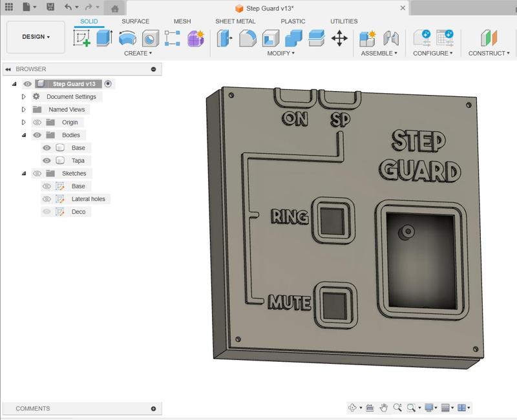This screenshot has height=420, width=517.
Task: Click the Save icon
Action: [x=50, y=8]
